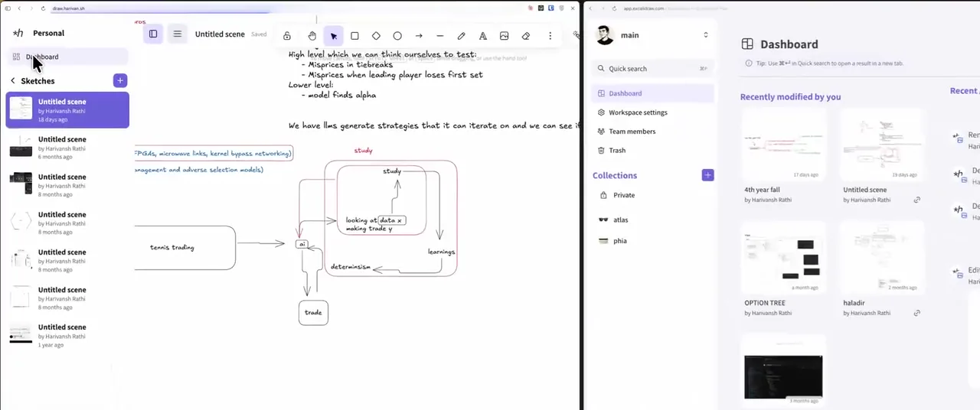Open Dashboard in Personal sidebar
The image size is (980, 410).
coord(67,57)
